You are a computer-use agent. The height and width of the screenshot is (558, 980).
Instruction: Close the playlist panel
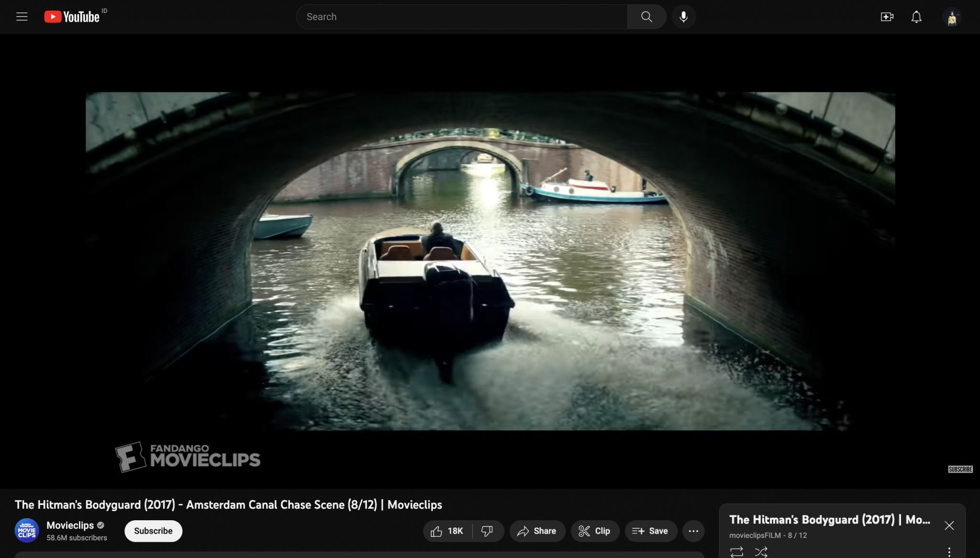(949, 525)
